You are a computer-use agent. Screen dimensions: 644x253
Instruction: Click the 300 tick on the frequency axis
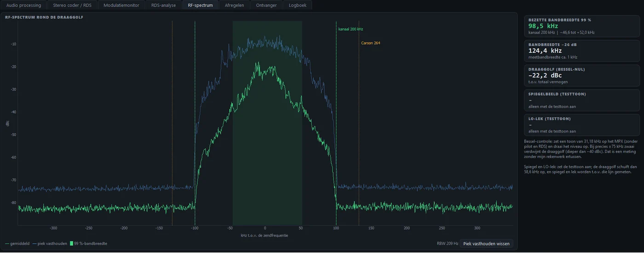tap(477, 228)
